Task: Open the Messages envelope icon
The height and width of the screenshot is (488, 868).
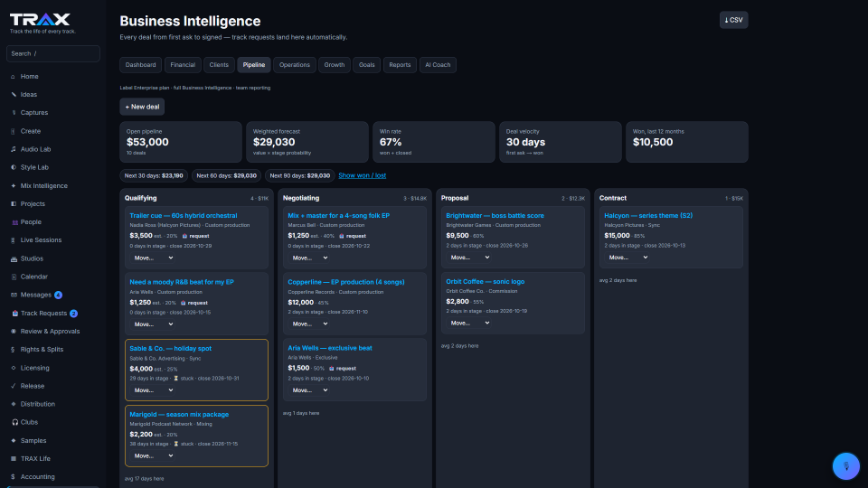Action: tap(14, 295)
